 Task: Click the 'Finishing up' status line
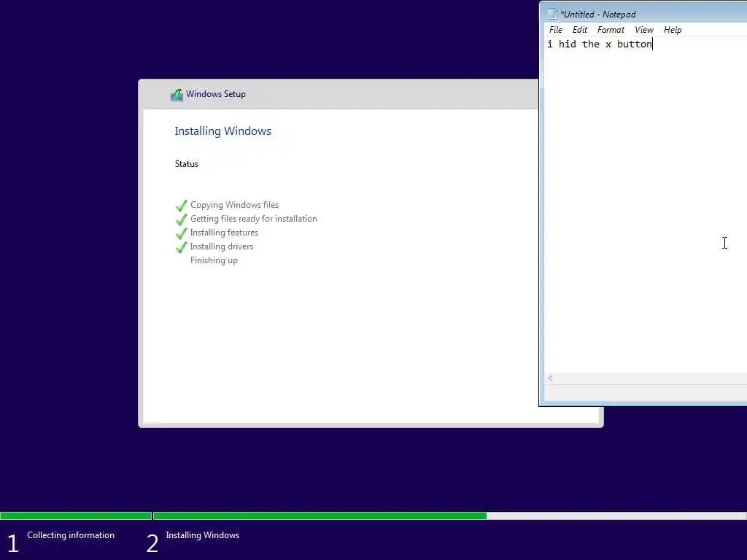(x=214, y=260)
